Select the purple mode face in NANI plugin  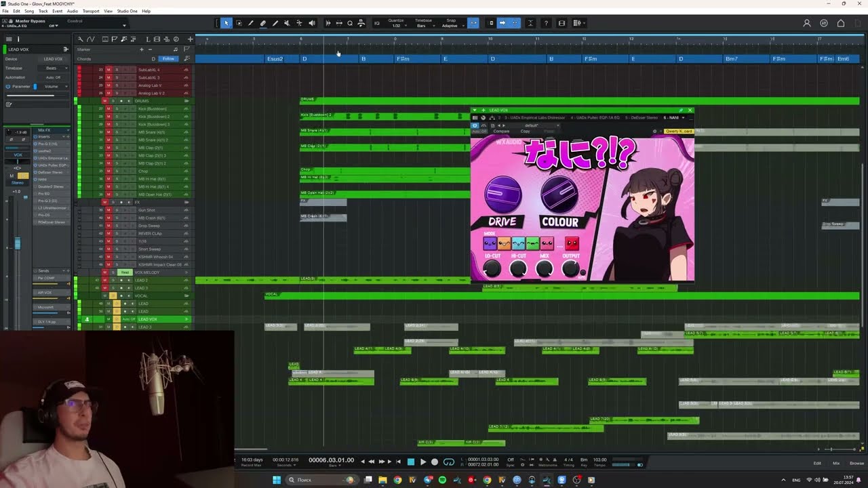[490, 243]
